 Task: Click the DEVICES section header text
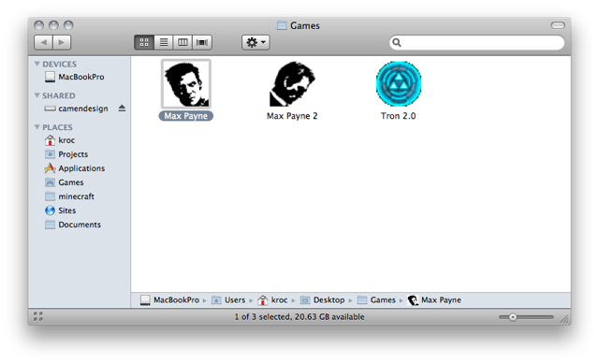59,65
